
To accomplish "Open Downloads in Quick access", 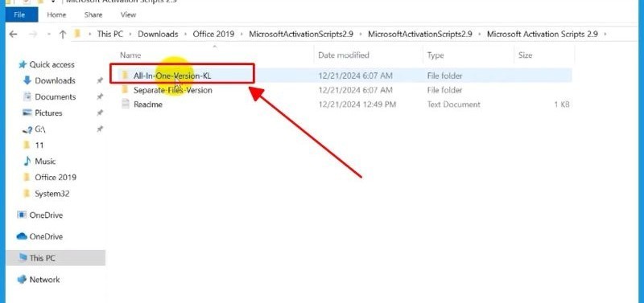I will coord(55,80).
